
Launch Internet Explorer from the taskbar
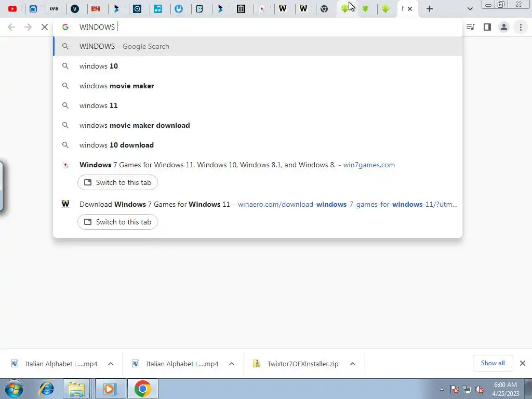pos(46,389)
